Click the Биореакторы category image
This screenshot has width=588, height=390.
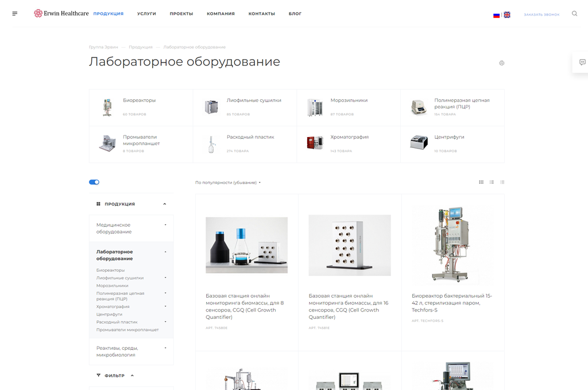107,107
